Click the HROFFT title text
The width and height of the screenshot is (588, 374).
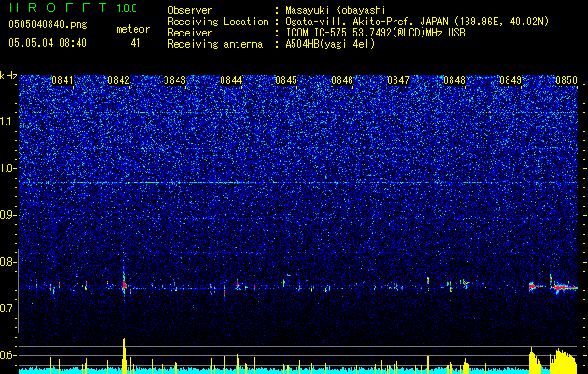[58, 7]
